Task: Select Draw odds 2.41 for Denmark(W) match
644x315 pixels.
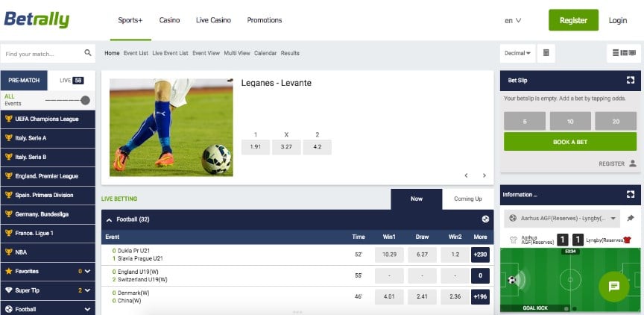Action: (422, 297)
